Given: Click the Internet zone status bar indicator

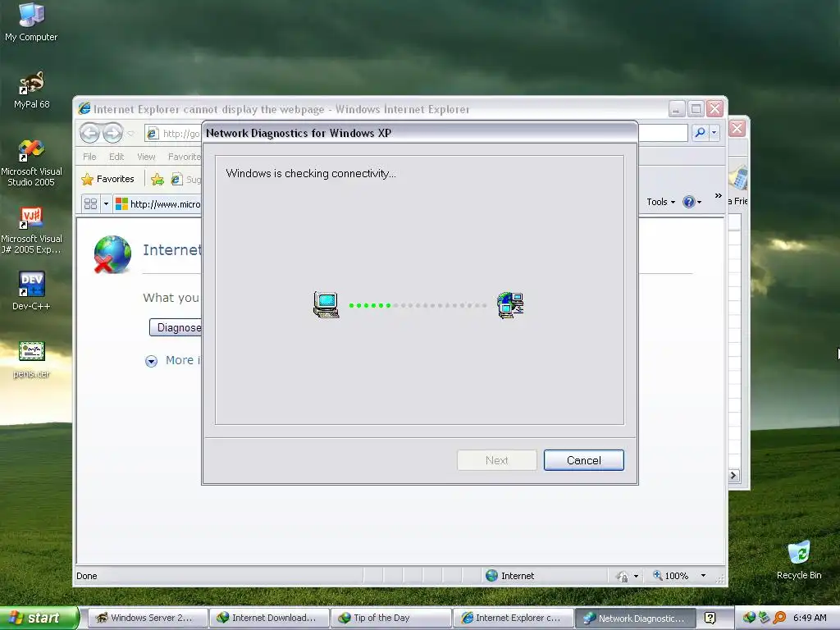Looking at the screenshot, I should tap(510, 576).
